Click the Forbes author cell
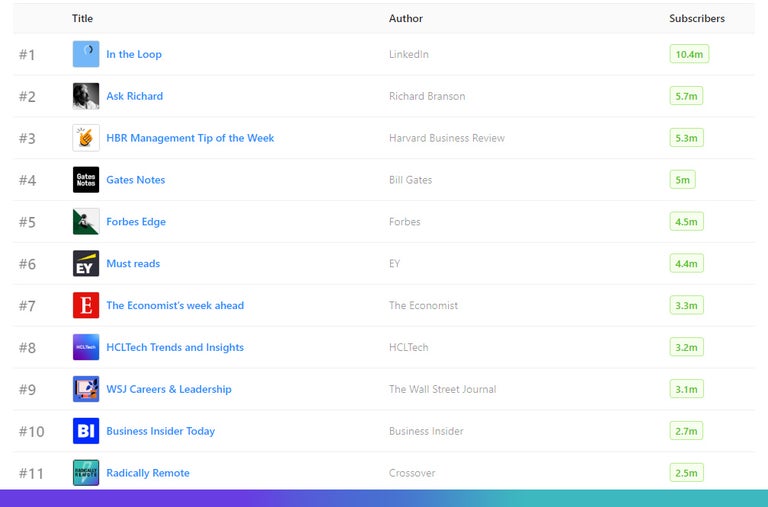The height and width of the screenshot is (507, 768). [x=405, y=222]
